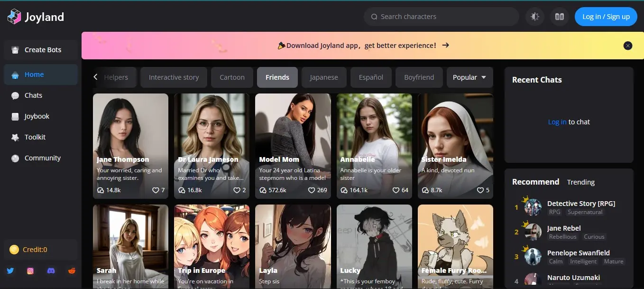Click the Supernatural tag

click(585, 212)
